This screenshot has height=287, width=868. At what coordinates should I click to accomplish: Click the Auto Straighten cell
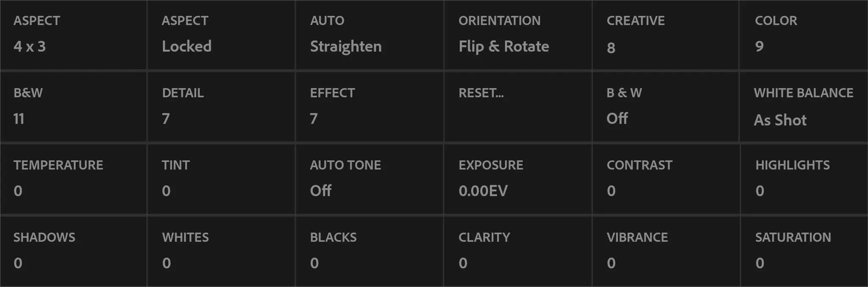(x=370, y=34)
